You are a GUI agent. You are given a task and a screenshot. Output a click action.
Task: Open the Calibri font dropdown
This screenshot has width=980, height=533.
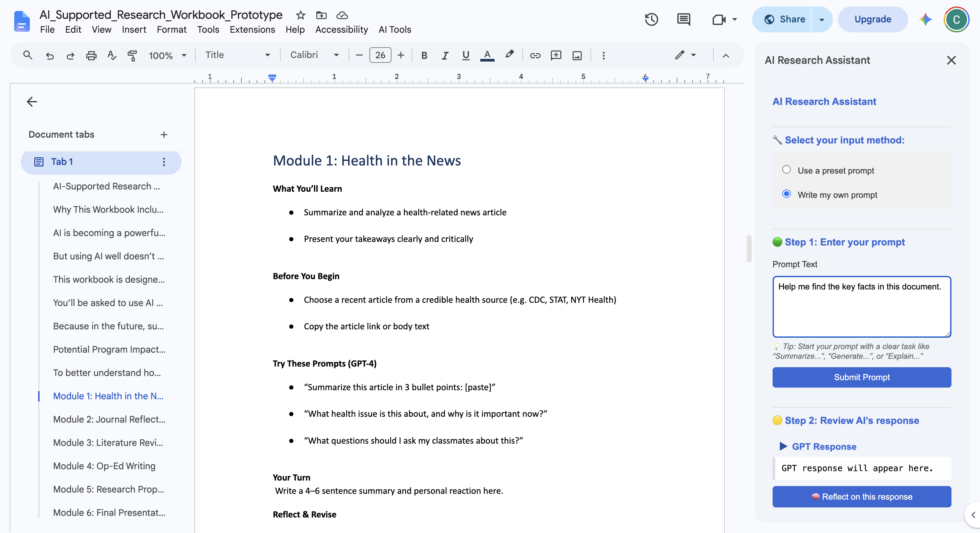(x=314, y=55)
